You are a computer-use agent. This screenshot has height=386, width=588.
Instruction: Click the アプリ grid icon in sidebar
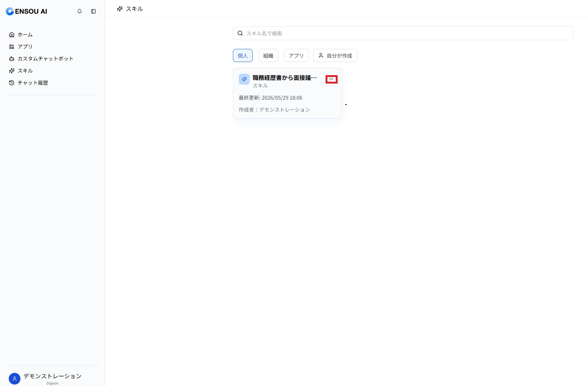12,47
